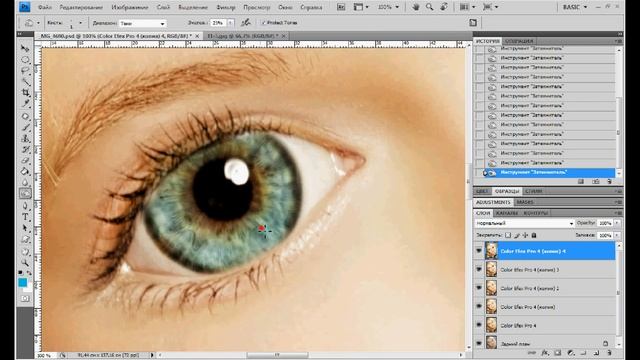Select the Color Efex Pro 4 (копия) 3 layer
Viewport: 640px width, 360px height.
pyautogui.click(x=549, y=269)
